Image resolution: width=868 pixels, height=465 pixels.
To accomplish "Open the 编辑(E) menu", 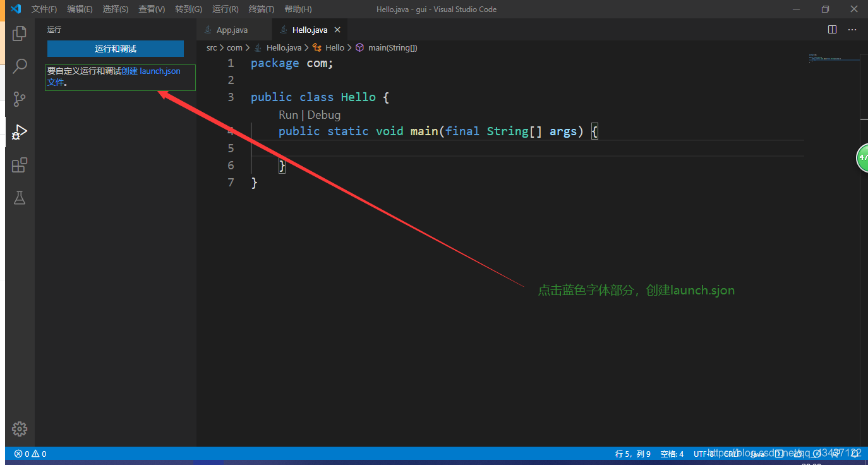I will tap(80, 9).
